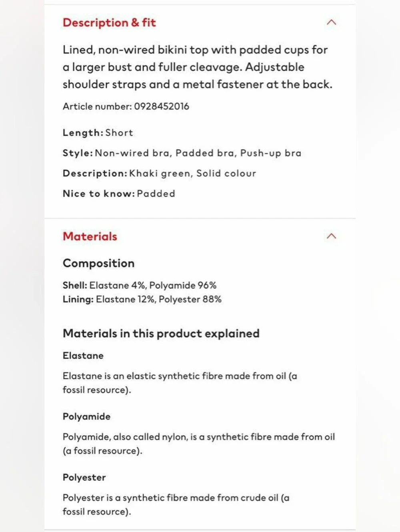
Task: Click the Shell composition line
Action: click(x=140, y=285)
